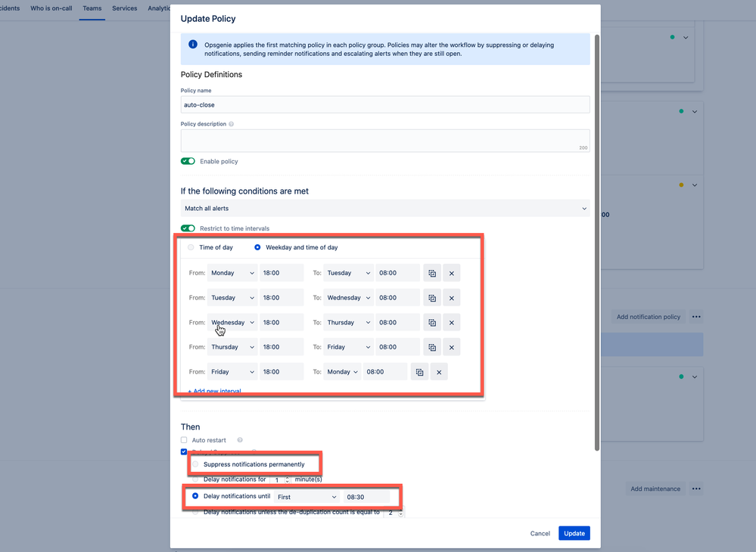The height and width of the screenshot is (552, 756).
Task: Click Wednesday row From time 18:00 field
Action: coord(282,323)
